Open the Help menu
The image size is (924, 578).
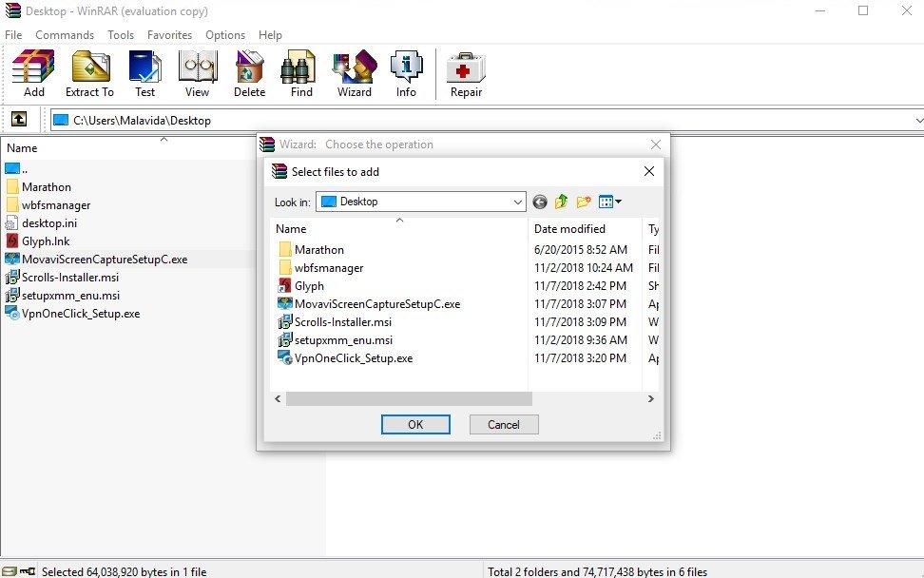[271, 35]
